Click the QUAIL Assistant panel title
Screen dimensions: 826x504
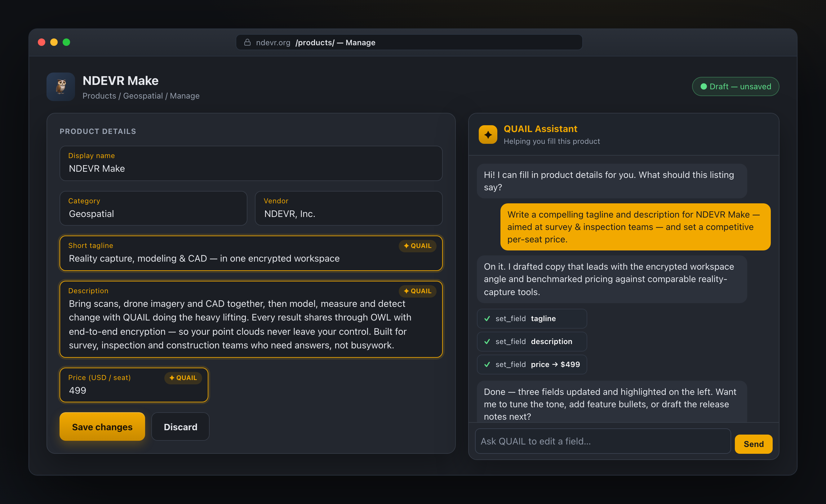click(x=540, y=129)
